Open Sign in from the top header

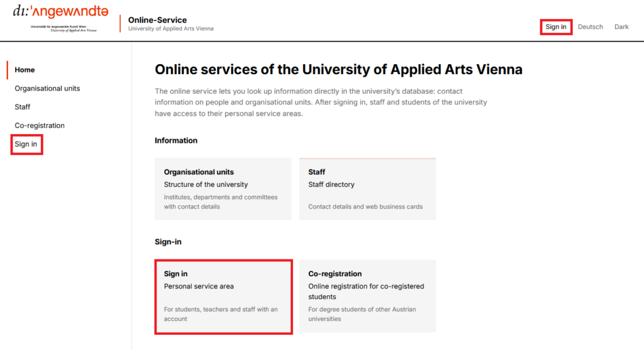556,26
